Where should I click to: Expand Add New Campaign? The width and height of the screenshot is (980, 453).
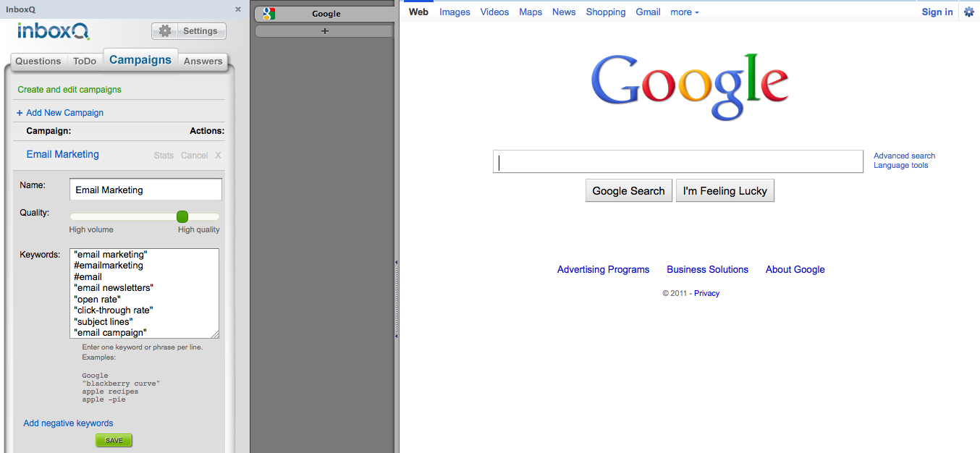[60, 113]
